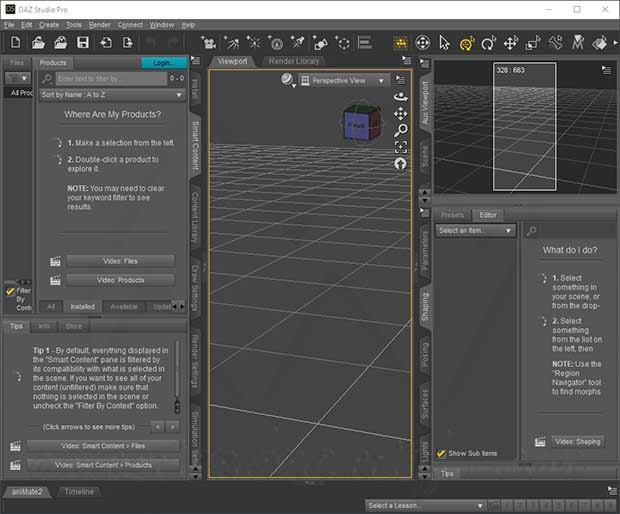Screen dimensions: 620x514
Task: Select All Products category row
Action: 19,93
